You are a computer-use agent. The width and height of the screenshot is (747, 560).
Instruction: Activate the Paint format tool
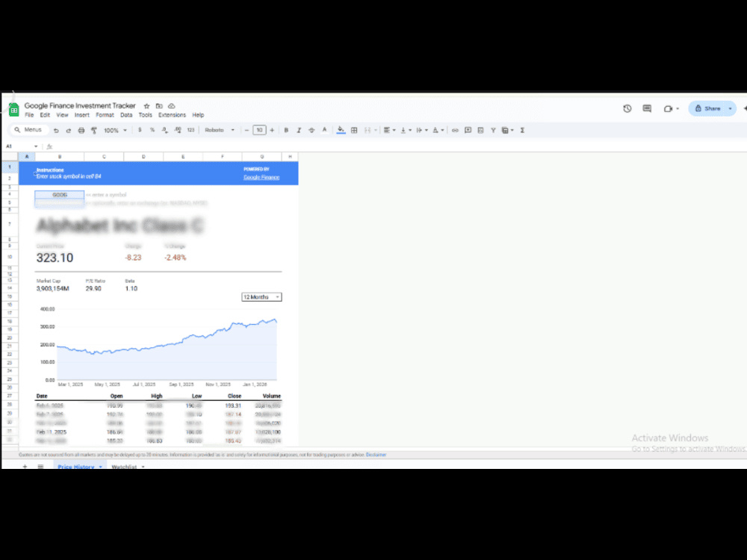click(94, 130)
